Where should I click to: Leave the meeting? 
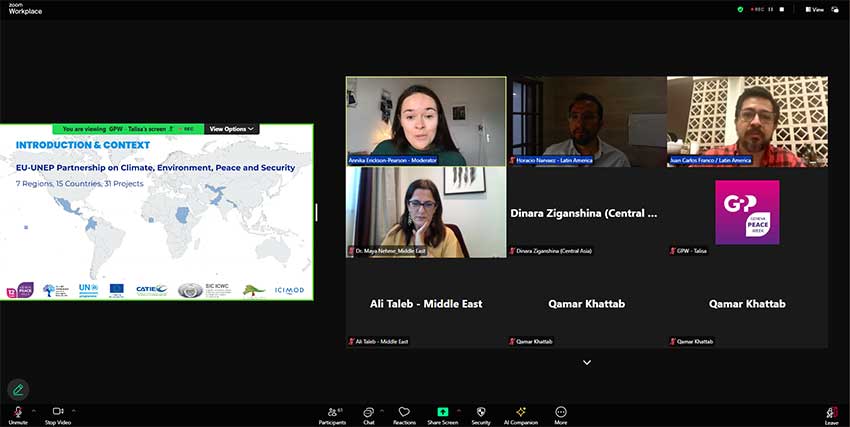832,414
